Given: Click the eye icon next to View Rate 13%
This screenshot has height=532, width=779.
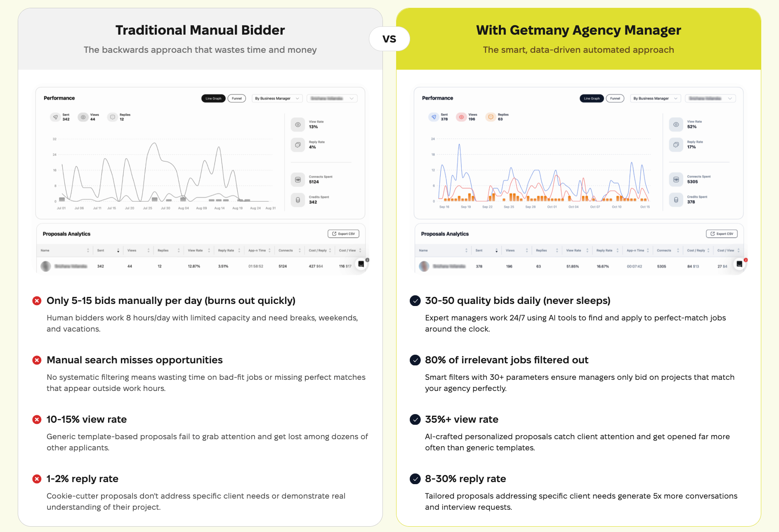Looking at the screenshot, I should [297, 125].
